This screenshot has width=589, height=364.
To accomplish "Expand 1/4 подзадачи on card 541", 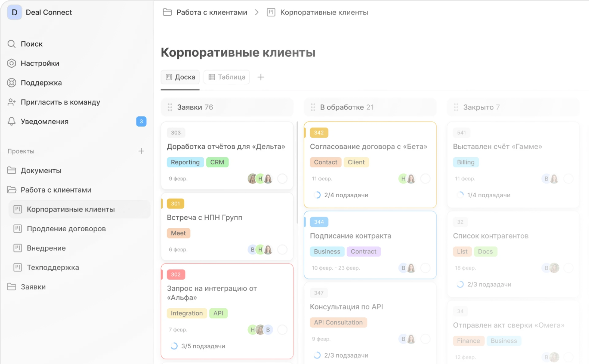I will 484,195.
